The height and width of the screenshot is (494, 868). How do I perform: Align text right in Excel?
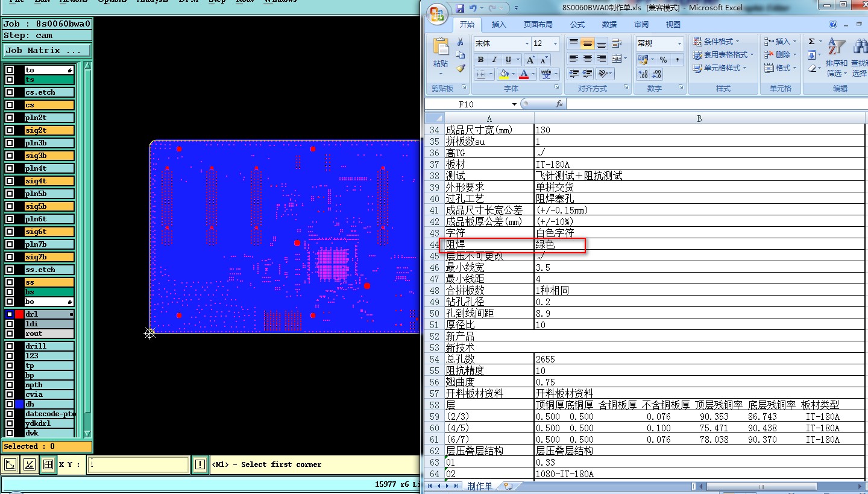(x=602, y=59)
